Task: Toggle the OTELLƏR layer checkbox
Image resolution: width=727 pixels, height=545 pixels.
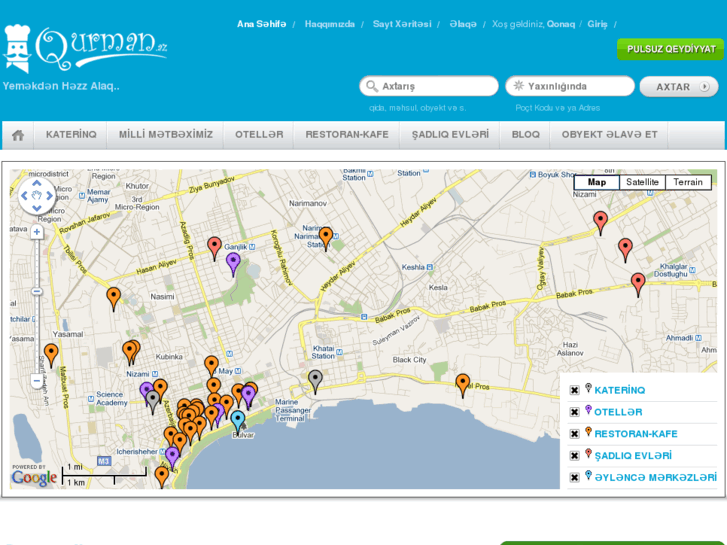Action: [x=574, y=412]
